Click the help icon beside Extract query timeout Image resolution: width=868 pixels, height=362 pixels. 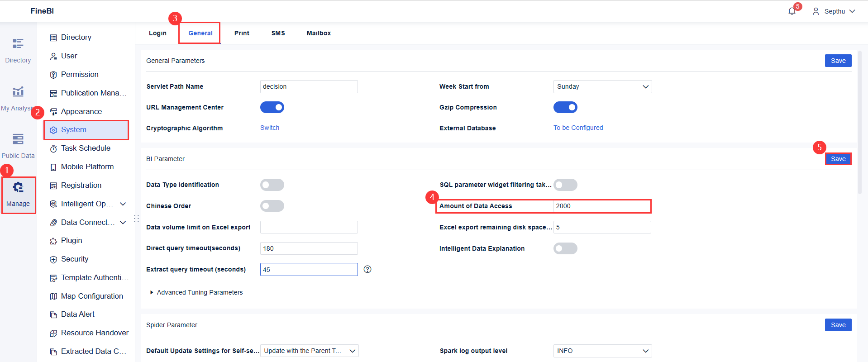click(x=367, y=269)
